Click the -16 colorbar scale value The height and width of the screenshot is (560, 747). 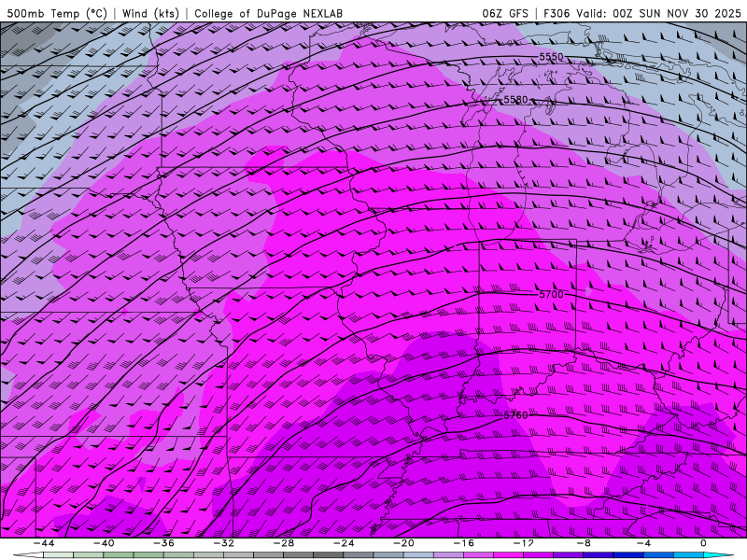coord(463,543)
